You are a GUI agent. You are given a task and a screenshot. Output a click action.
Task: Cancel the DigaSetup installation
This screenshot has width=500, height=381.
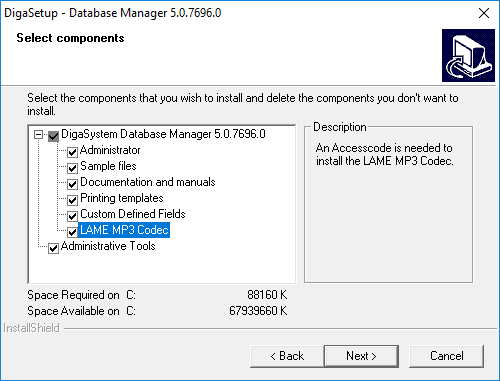point(447,356)
